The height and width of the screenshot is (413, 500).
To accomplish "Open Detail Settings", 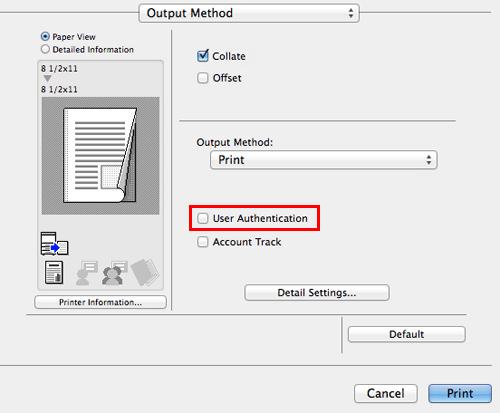I will pos(317,293).
